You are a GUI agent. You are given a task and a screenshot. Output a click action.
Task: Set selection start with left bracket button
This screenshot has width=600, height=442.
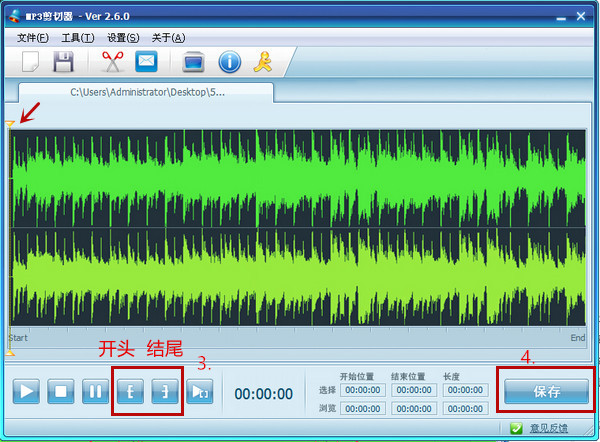[x=130, y=392]
